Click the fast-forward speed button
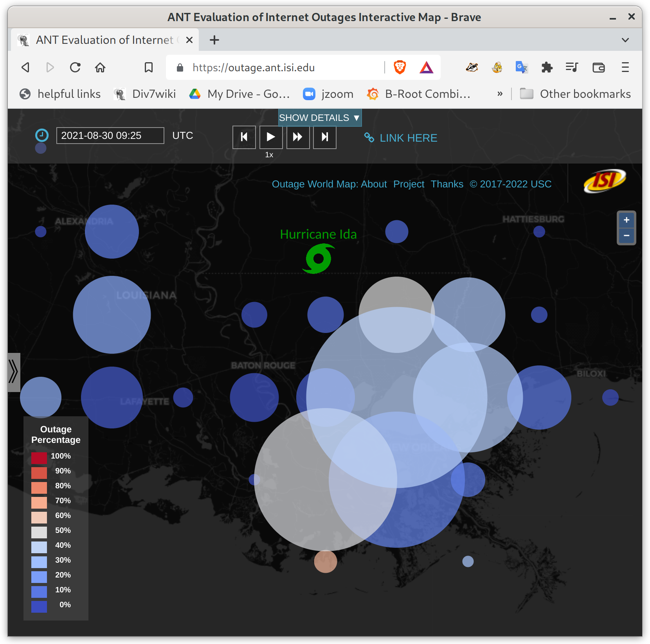650x644 pixels. [x=298, y=137]
